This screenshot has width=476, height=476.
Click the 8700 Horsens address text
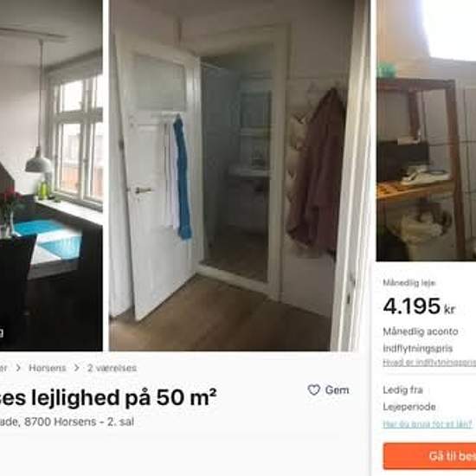coord(60,421)
